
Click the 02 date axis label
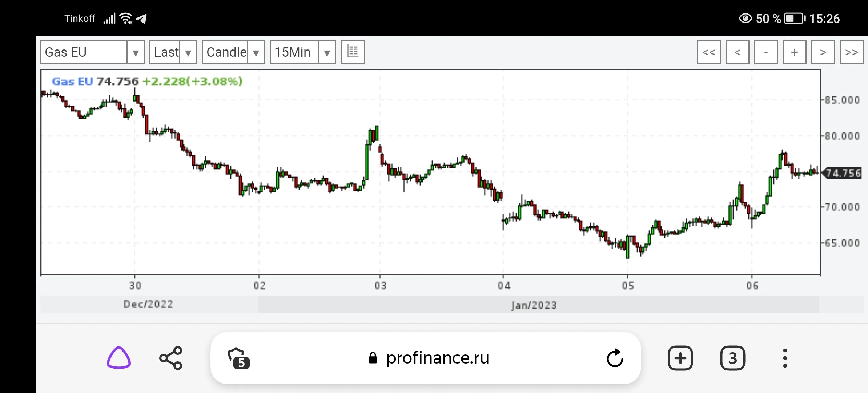tap(260, 286)
